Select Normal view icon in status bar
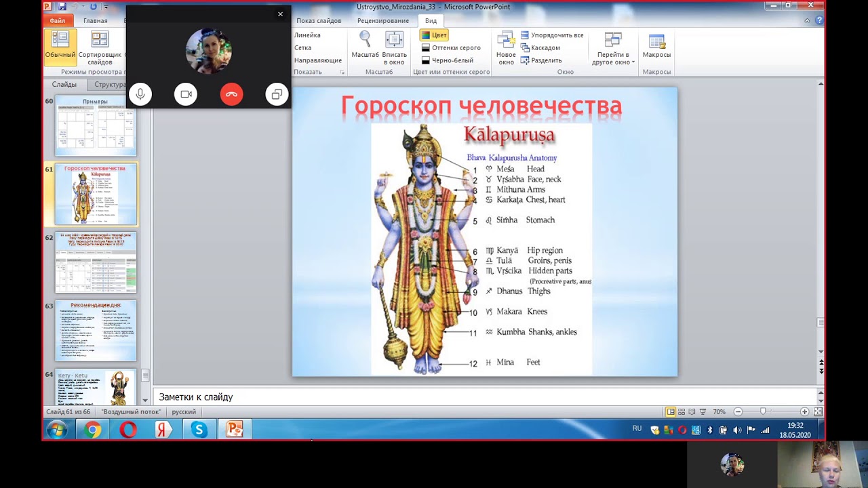This screenshot has width=868, height=488. coord(671,411)
